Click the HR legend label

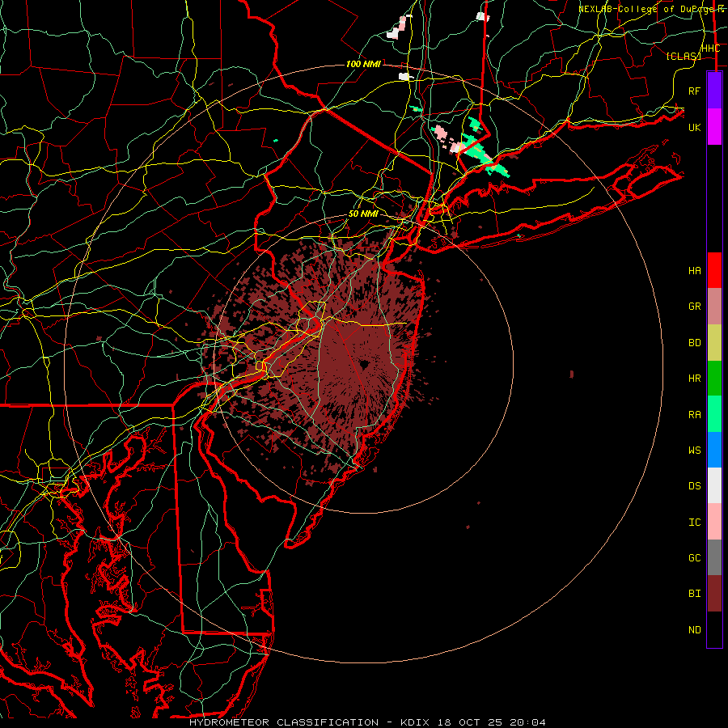tap(695, 379)
